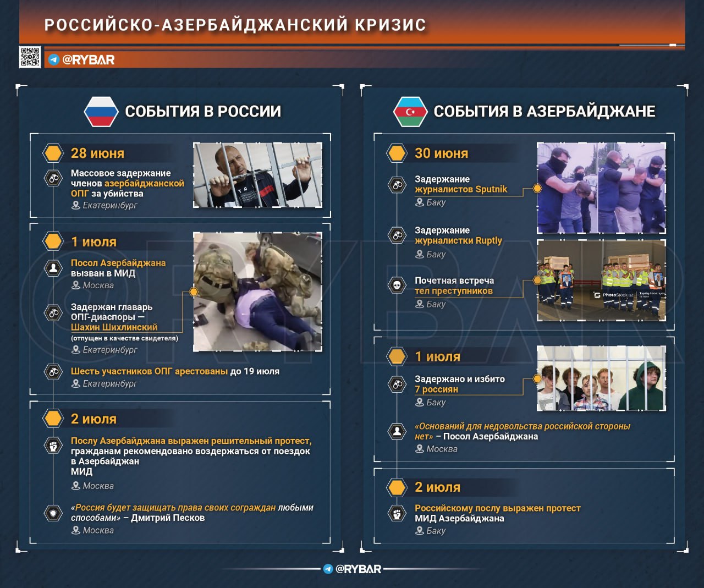This screenshot has height=588, width=704.
Task: Open the @RYBAR handle in the footer
Action: pyautogui.click(x=358, y=569)
